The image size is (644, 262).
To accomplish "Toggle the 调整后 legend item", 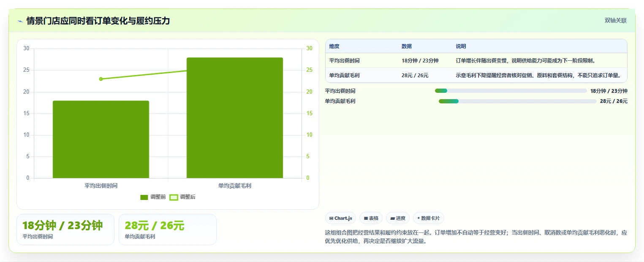I will coord(182,197).
